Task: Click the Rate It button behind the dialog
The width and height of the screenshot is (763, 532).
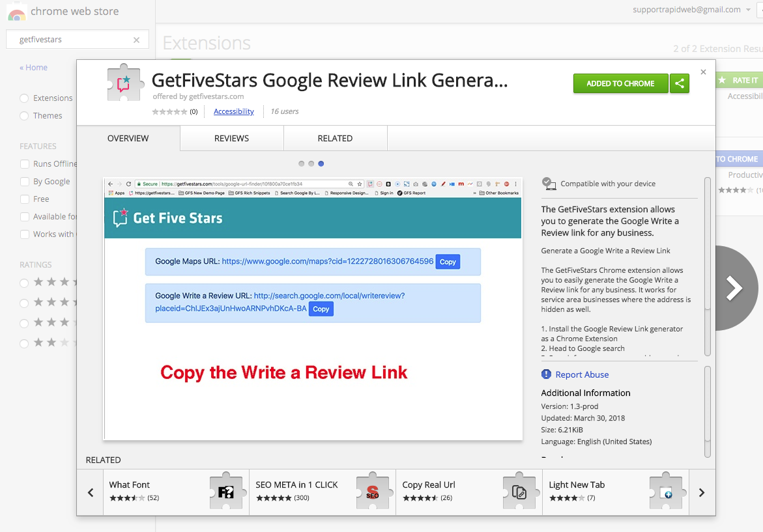Action: tap(739, 80)
